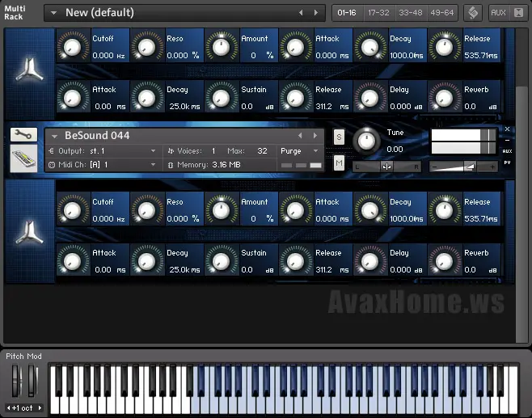Solo the BeSound 044 instrument
This screenshot has height=418, width=532.
[339, 137]
